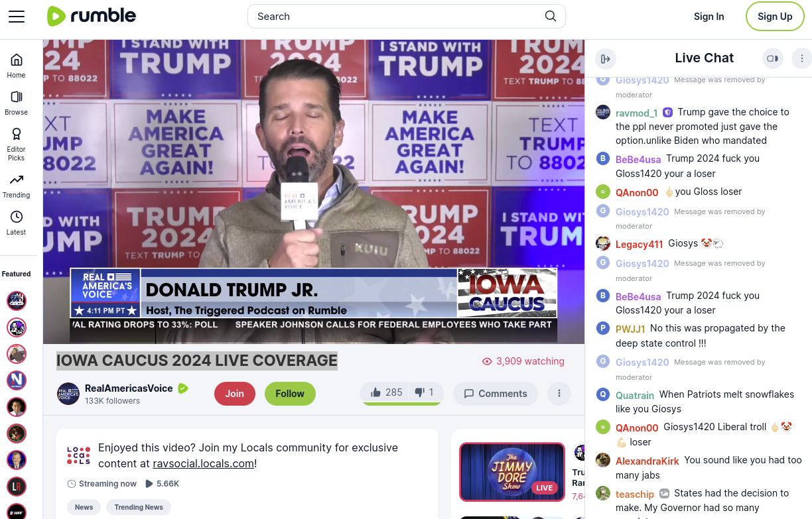Screen dimensions: 812x519
Task: Click QAnon00 on the 'Liberal troll' message
Action: coord(637,428)
